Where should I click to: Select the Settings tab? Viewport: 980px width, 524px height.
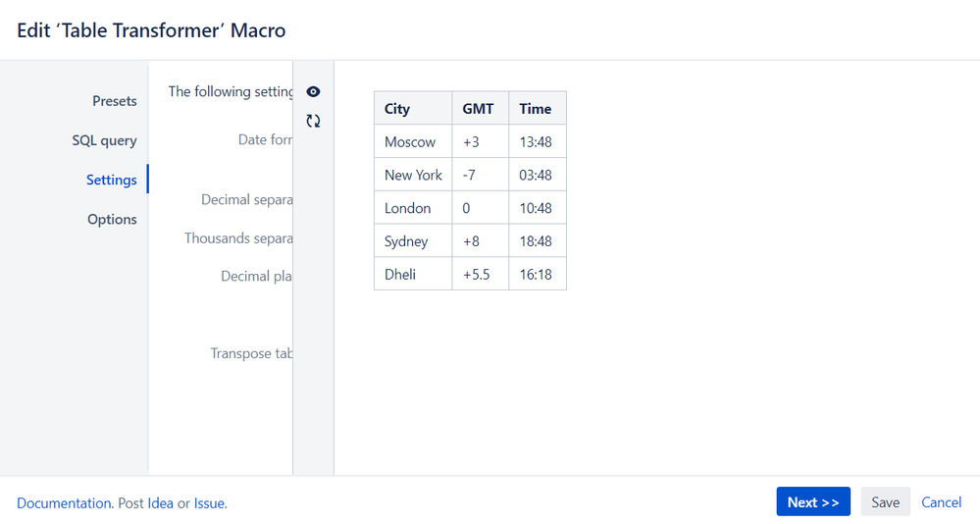click(111, 180)
